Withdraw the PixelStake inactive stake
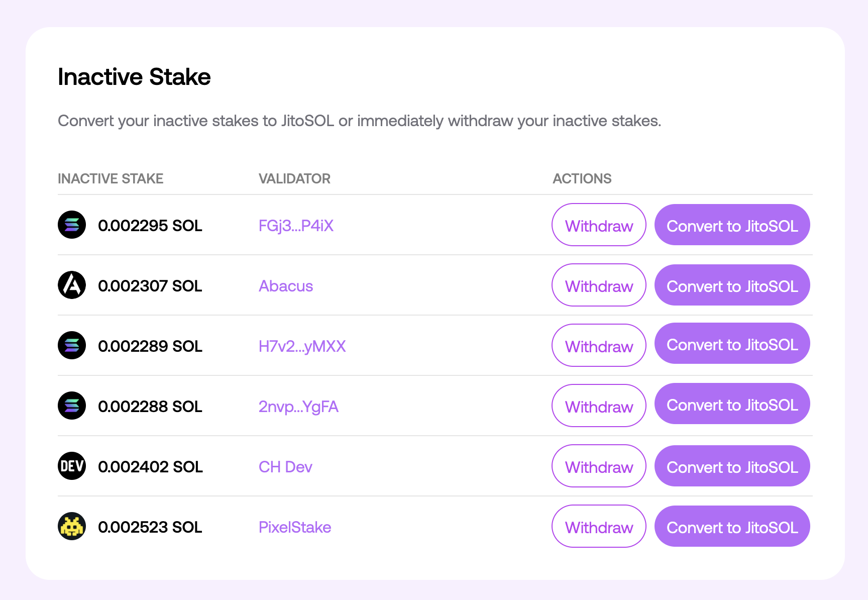Viewport: 868px width, 600px height. point(599,526)
